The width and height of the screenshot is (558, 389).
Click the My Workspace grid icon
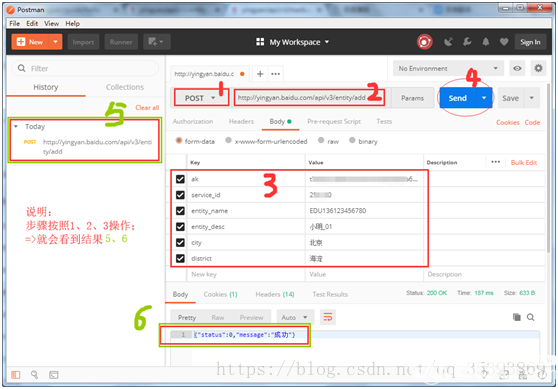260,42
